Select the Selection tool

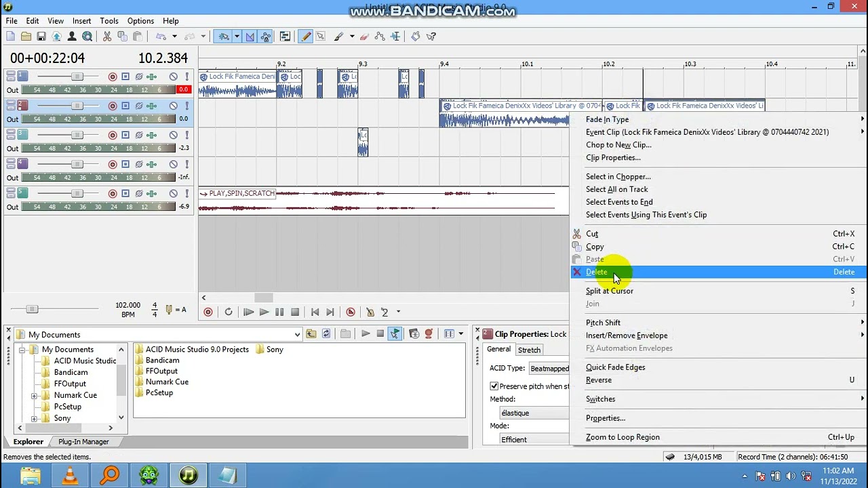(321, 37)
